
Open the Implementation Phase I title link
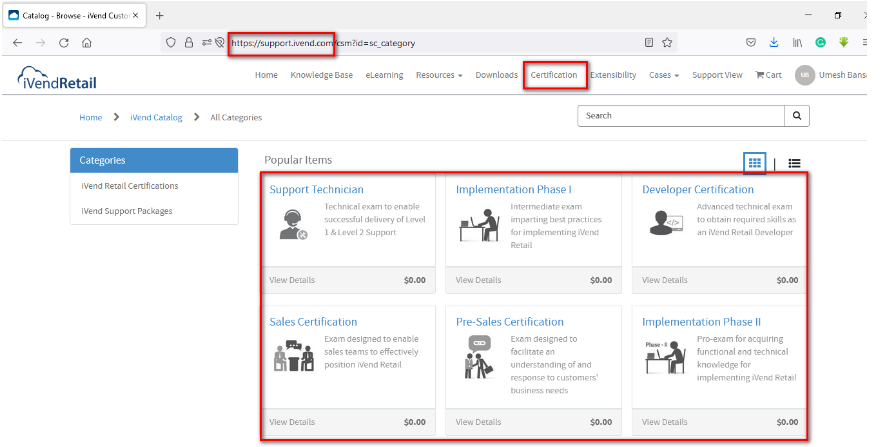point(514,189)
